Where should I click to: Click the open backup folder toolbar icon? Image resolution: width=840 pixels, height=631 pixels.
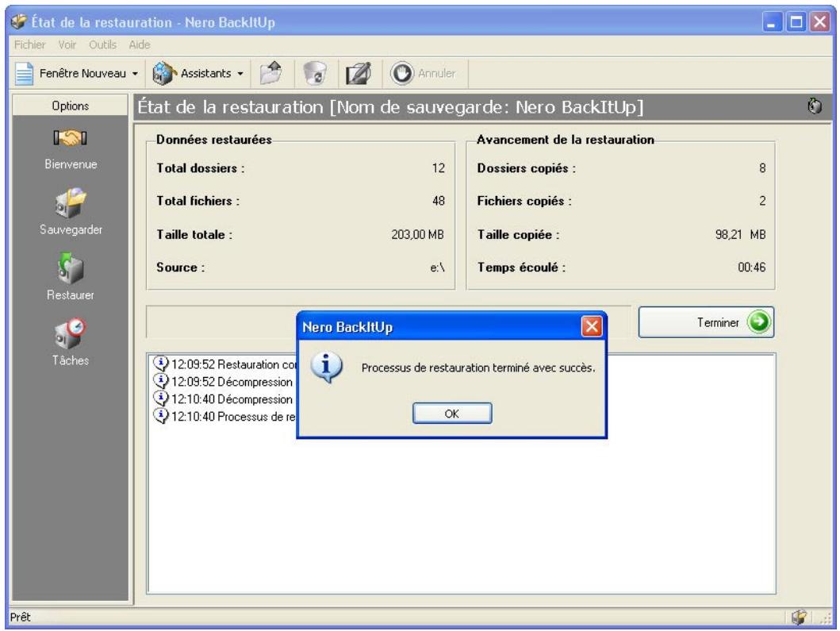271,73
